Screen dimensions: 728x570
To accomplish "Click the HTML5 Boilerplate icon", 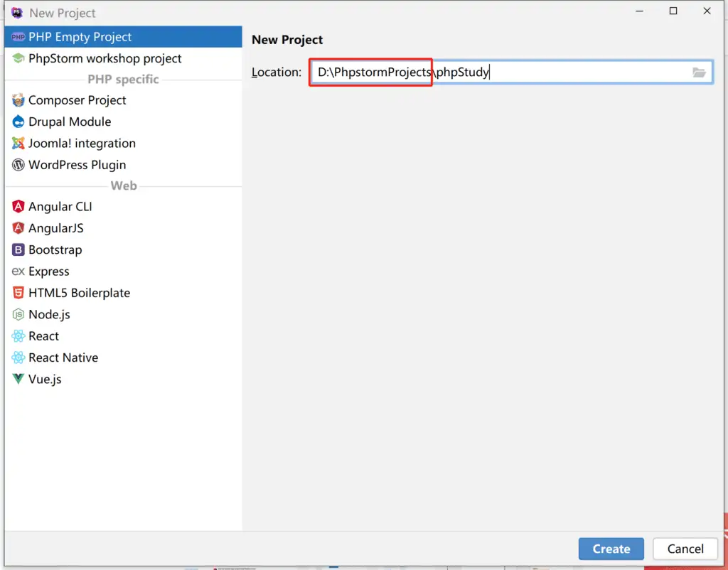I will 18,293.
